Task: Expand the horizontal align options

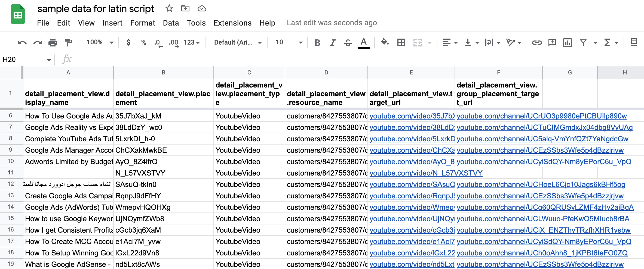Action: coord(455,42)
